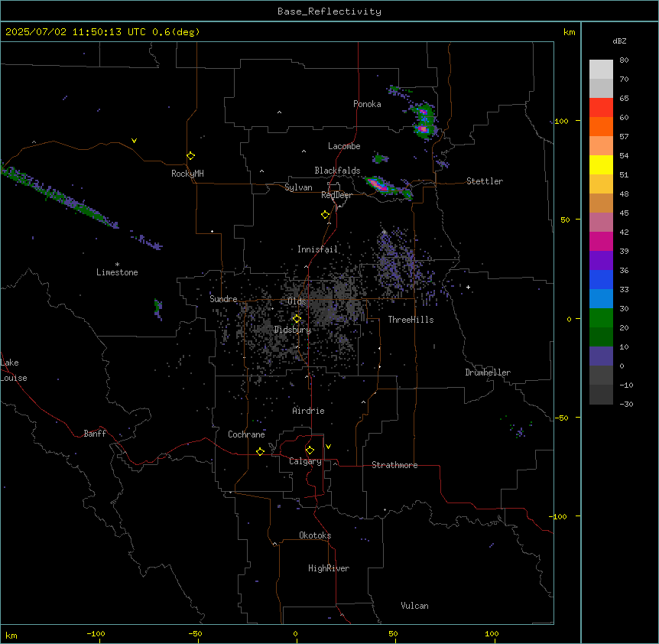Viewport: 659px width, 644px height.
Task: Click the asterisk marker above Limestone
Action: tap(117, 264)
